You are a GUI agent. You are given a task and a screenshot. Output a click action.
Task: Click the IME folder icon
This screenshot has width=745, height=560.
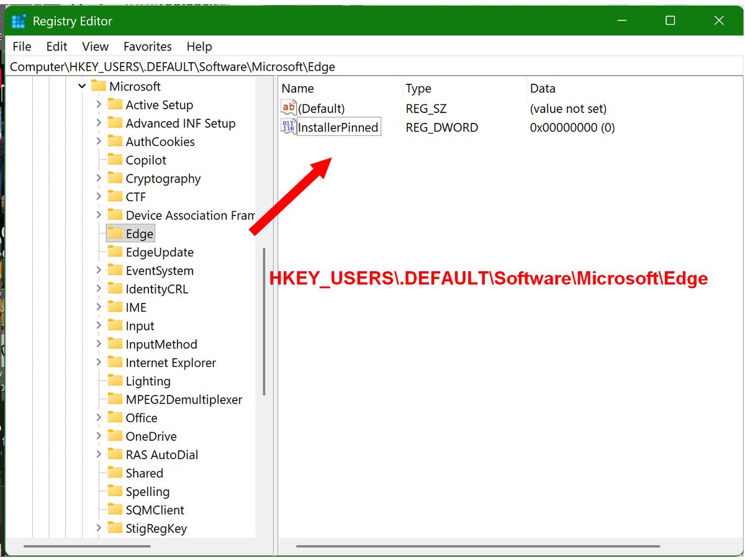(x=115, y=307)
